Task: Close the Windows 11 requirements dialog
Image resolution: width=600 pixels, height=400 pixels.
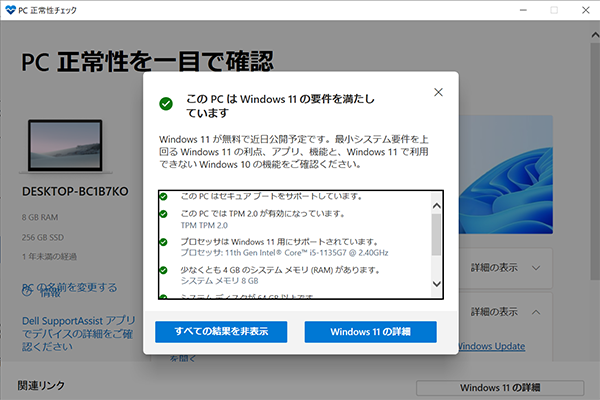Action: tap(438, 92)
